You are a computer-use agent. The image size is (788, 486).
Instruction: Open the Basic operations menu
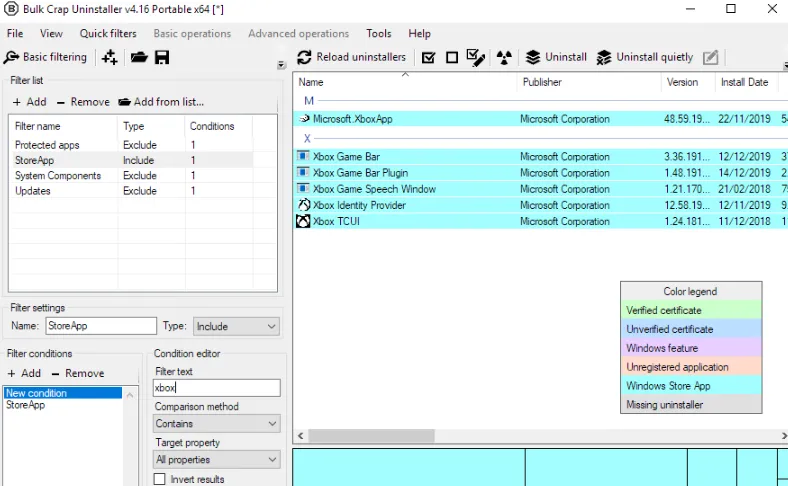[x=192, y=34]
